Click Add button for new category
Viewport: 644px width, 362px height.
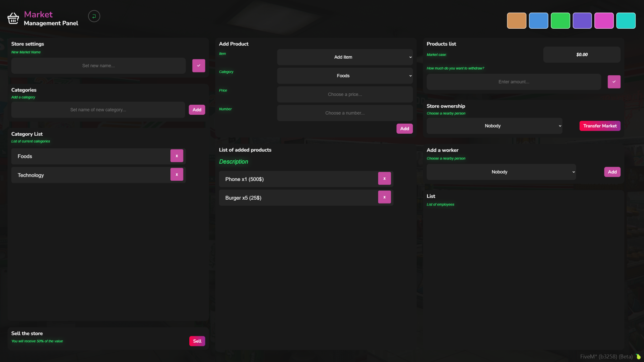197,110
